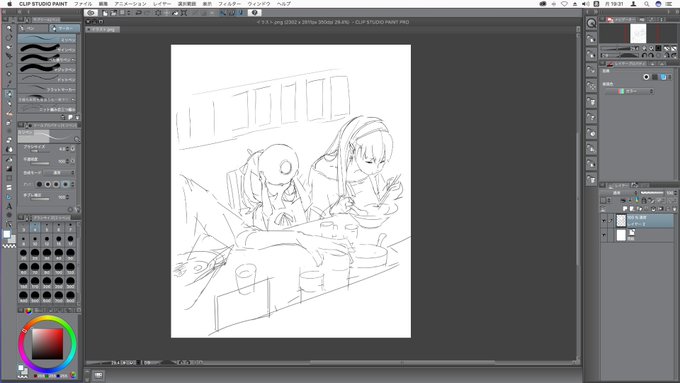680x383 pixels.
Task: Click the Layer Property border effect icon
Action: 646,77
